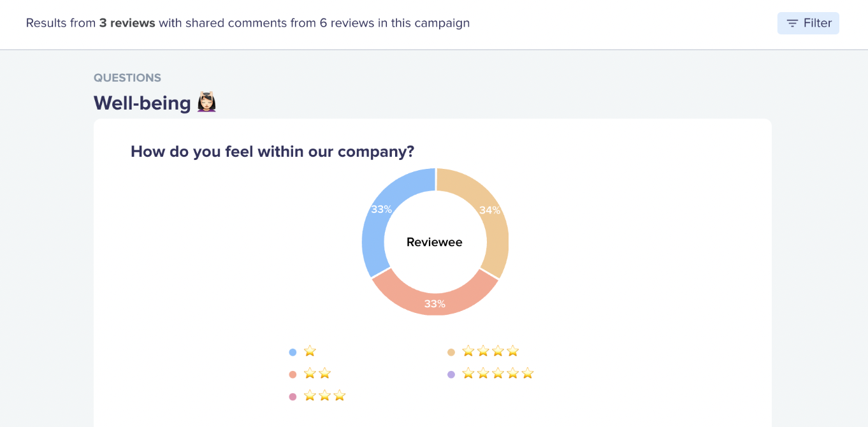Click the Reviewee label in chart center
Image resolution: width=868 pixels, height=427 pixels.
(x=435, y=242)
